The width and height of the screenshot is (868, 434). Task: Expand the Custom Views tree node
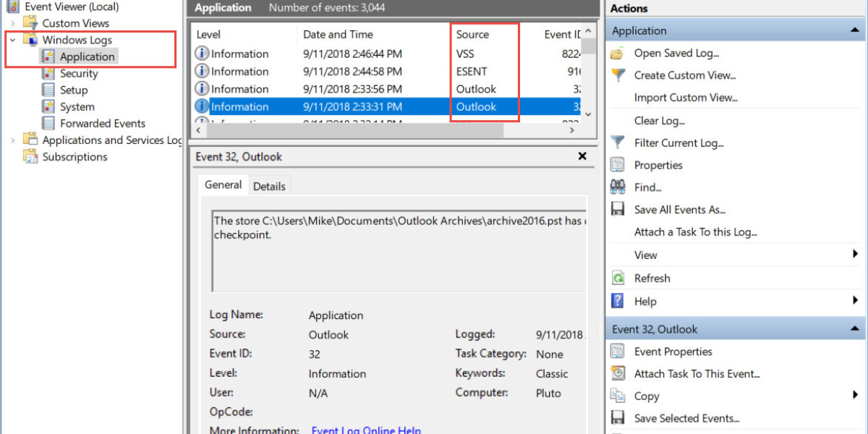point(12,24)
